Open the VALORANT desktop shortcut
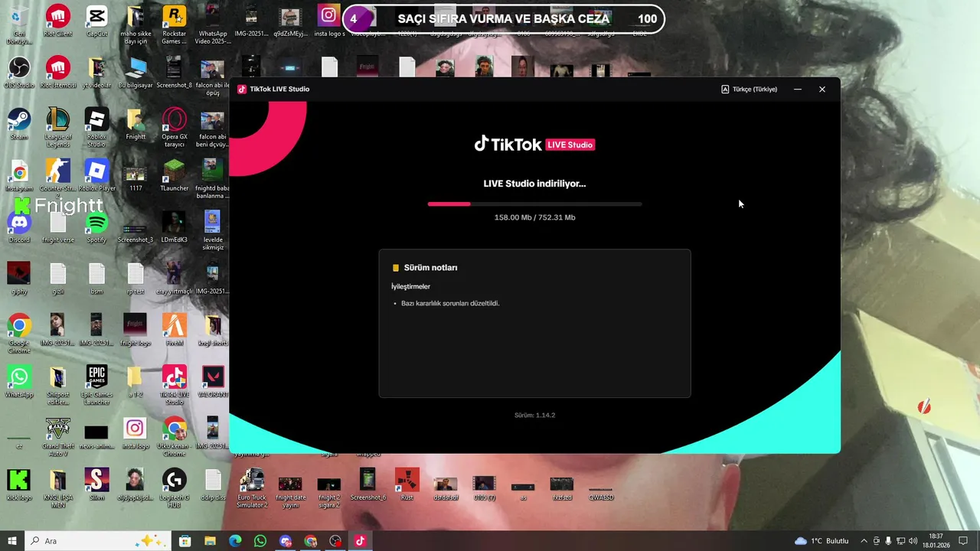This screenshot has height=551, width=980. click(213, 382)
